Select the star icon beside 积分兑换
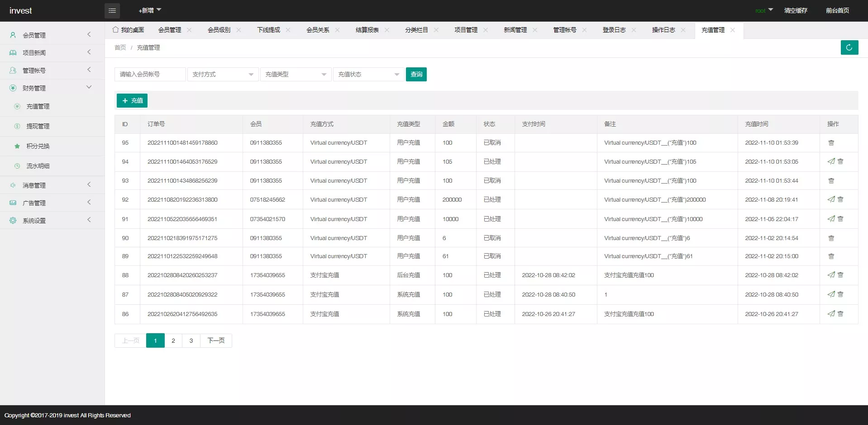Viewport: 868px width, 425px height. click(x=17, y=146)
